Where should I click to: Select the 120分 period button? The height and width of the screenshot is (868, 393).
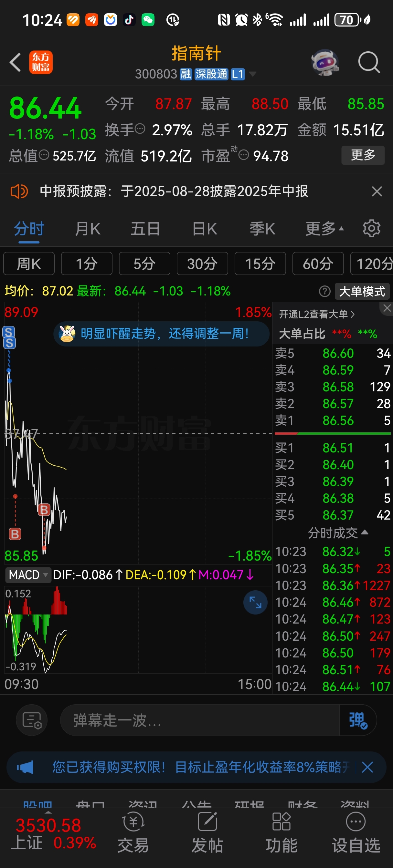pos(372,263)
